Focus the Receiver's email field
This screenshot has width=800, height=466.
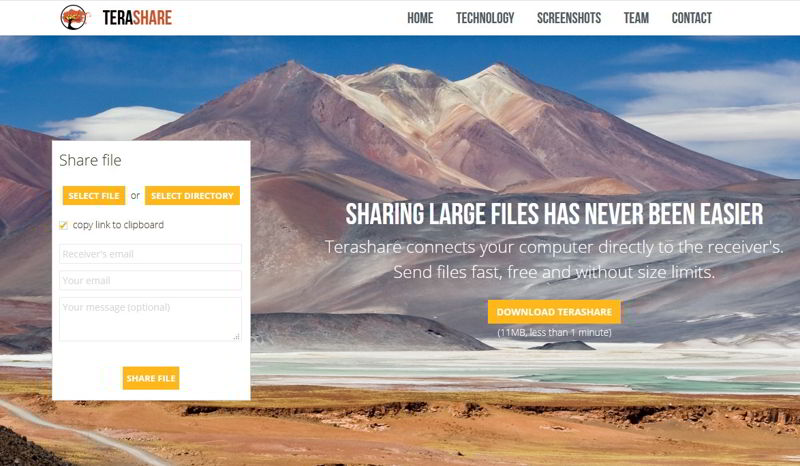point(151,254)
